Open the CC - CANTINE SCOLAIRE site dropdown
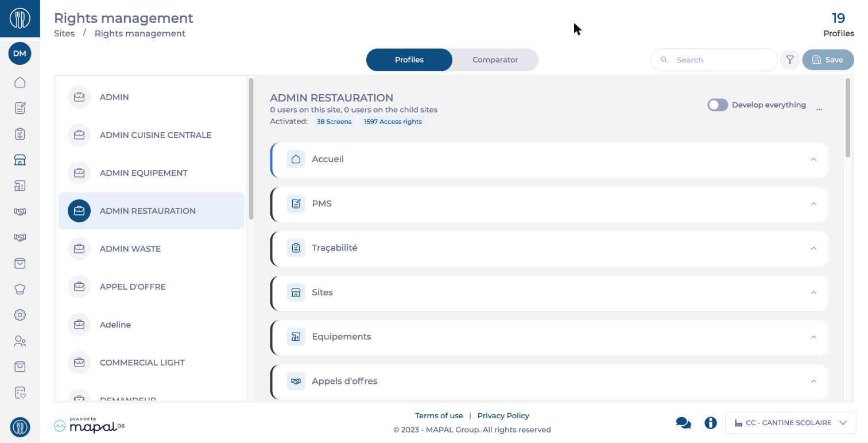 pos(790,423)
